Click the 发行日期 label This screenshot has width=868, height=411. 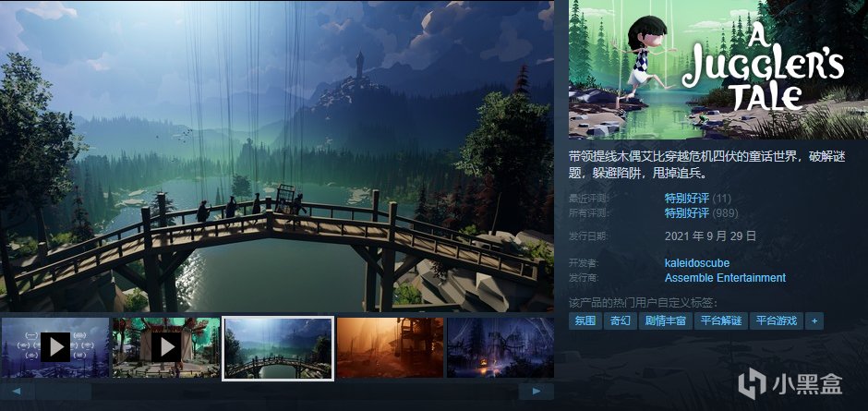[589, 236]
